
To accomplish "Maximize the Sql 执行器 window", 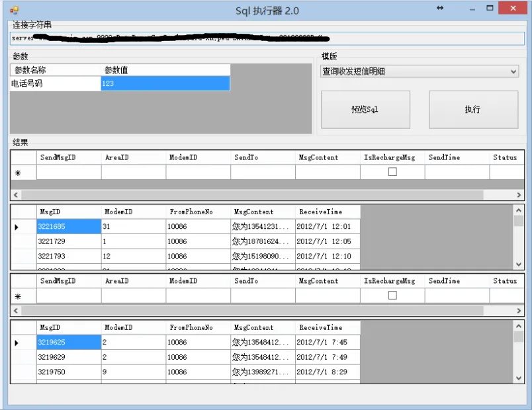I will 490,9.
